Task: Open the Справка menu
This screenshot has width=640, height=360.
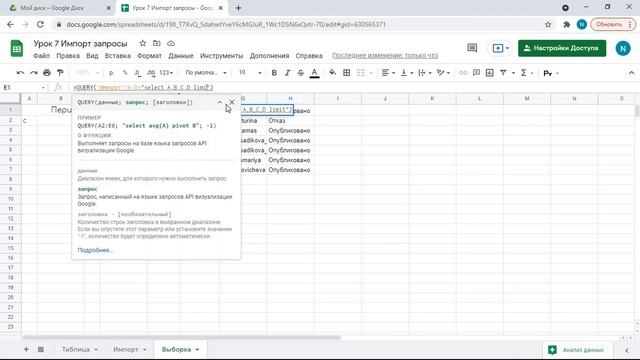Action: [x=309, y=56]
